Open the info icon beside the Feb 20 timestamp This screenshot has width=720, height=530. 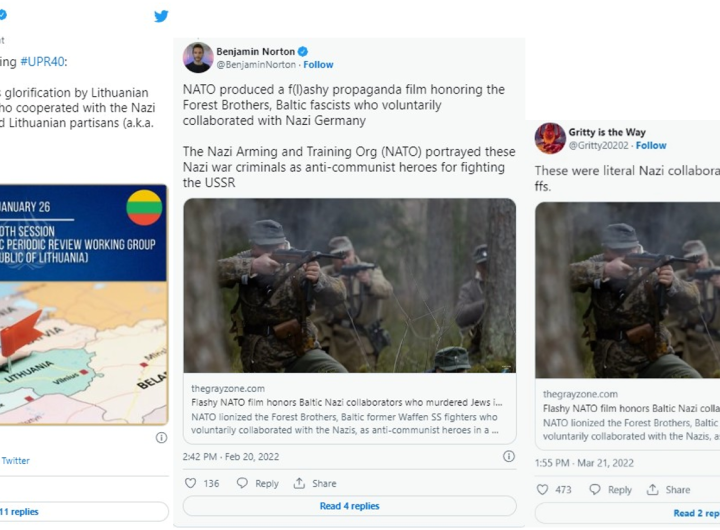pyautogui.click(x=508, y=456)
